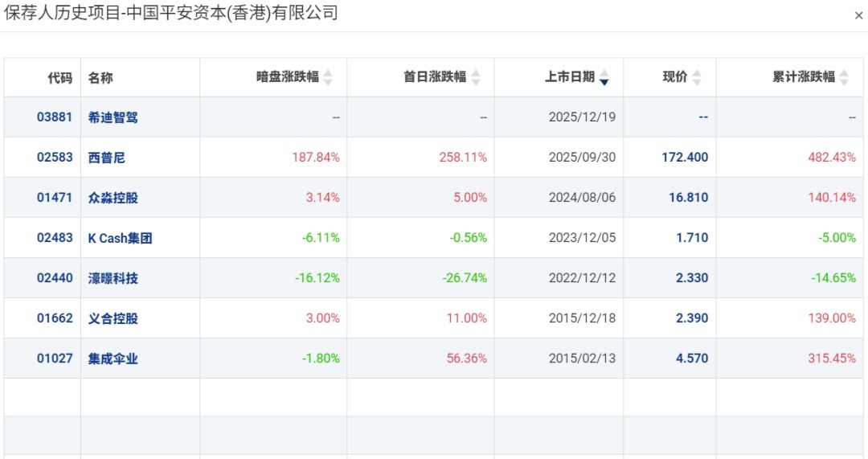This screenshot has width=868, height=459.
Task: Sort by 首日涨跌幅 column arrows
Action: [476, 77]
